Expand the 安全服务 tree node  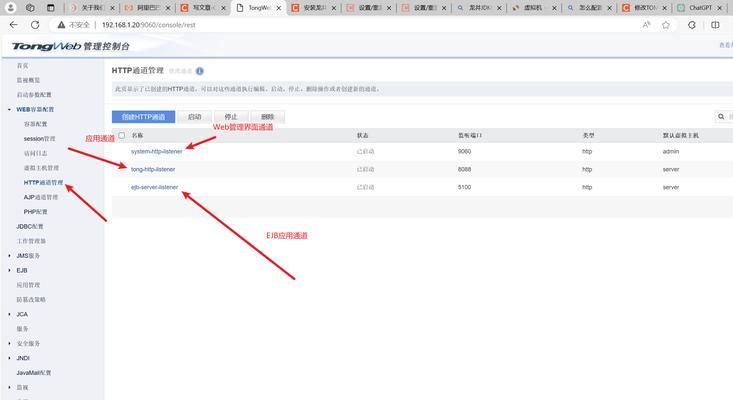[9, 343]
